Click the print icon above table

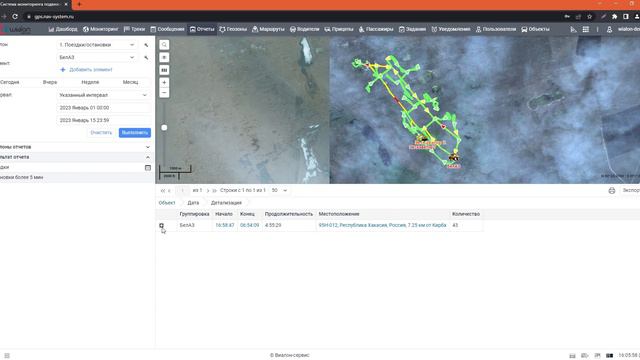612,191
